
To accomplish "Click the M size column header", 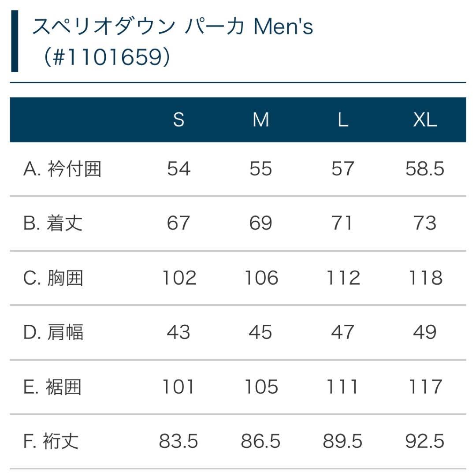I will click(x=260, y=120).
